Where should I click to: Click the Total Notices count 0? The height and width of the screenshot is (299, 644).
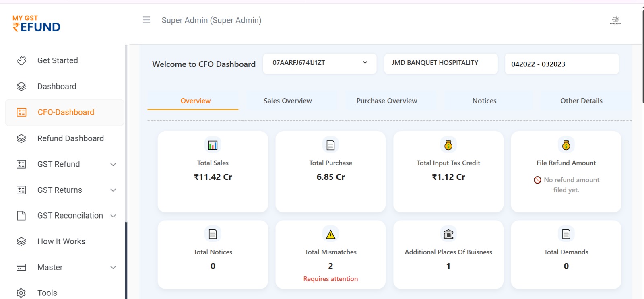213,266
